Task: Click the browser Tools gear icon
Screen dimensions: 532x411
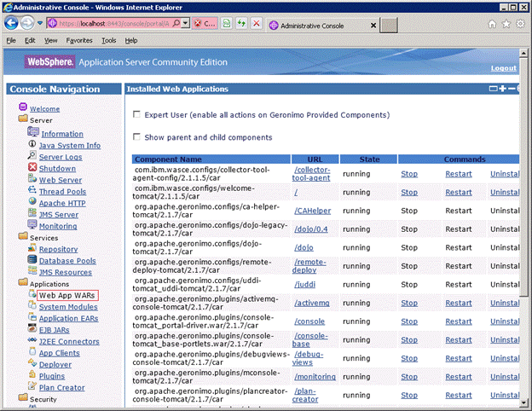Action: coord(520,24)
